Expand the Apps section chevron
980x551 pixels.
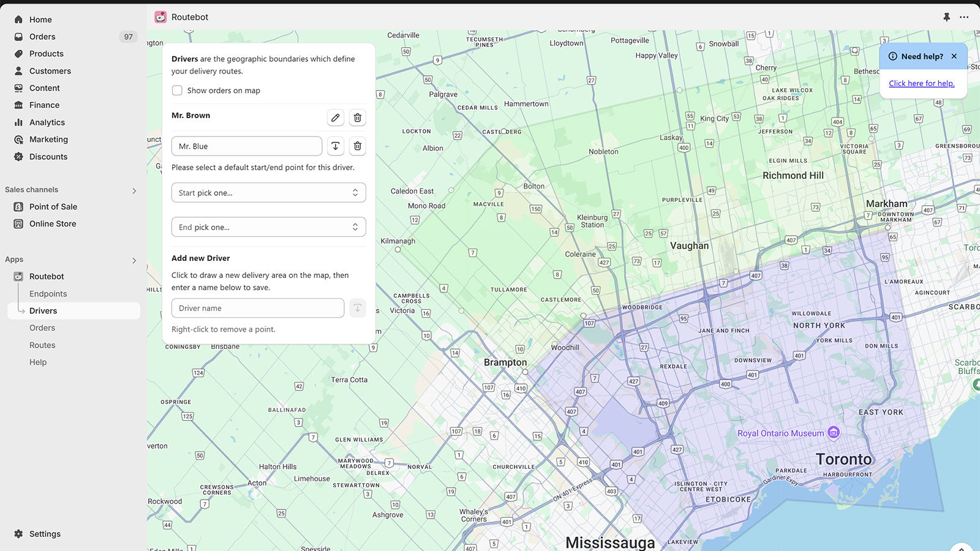134,261
